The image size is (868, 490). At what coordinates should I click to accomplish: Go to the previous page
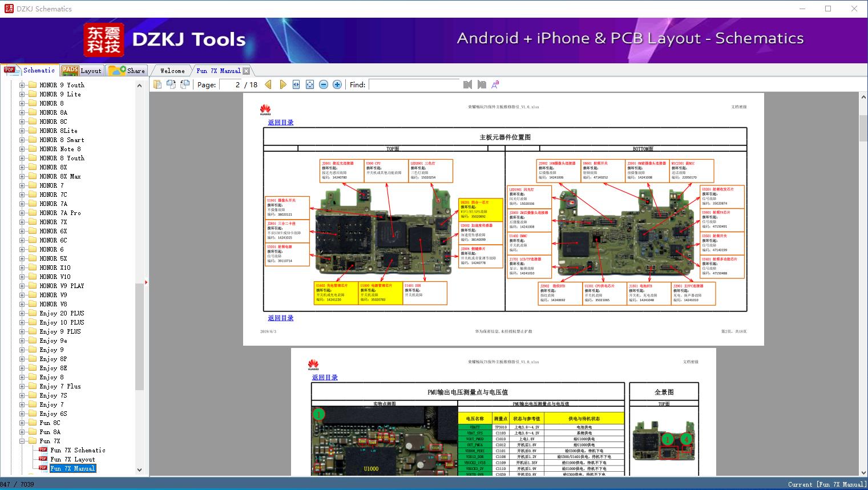tap(268, 84)
